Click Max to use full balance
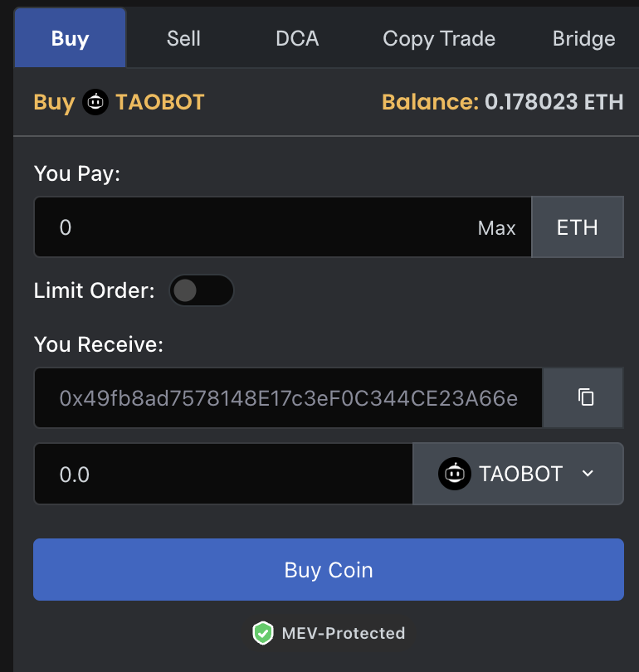The height and width of the screenshot is (672, 639). click(496, 228)
